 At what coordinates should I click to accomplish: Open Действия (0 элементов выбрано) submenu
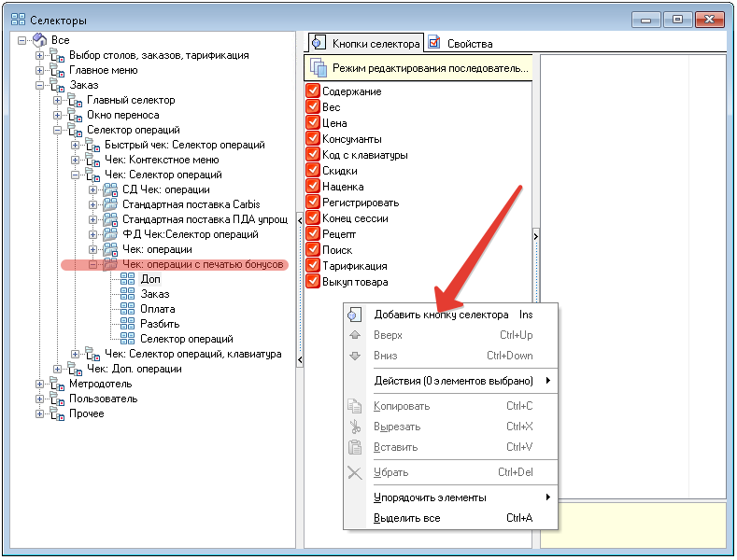click(x=451, y=381)
